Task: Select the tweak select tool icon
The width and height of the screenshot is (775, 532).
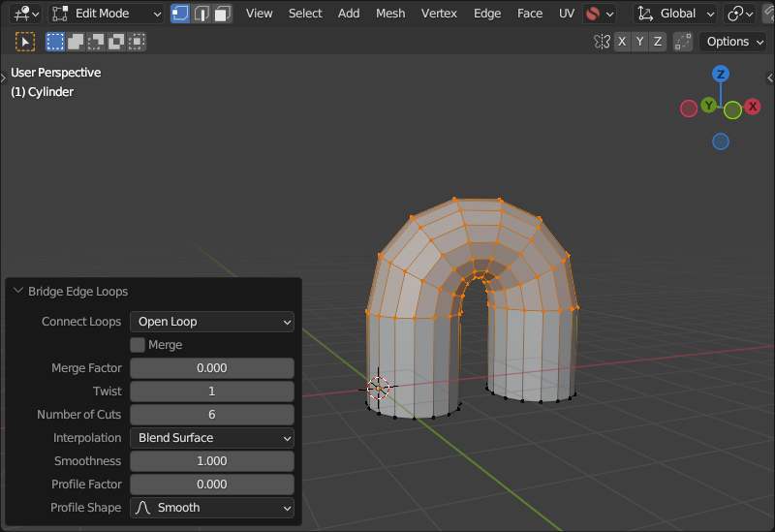Action: coord(25,42)
